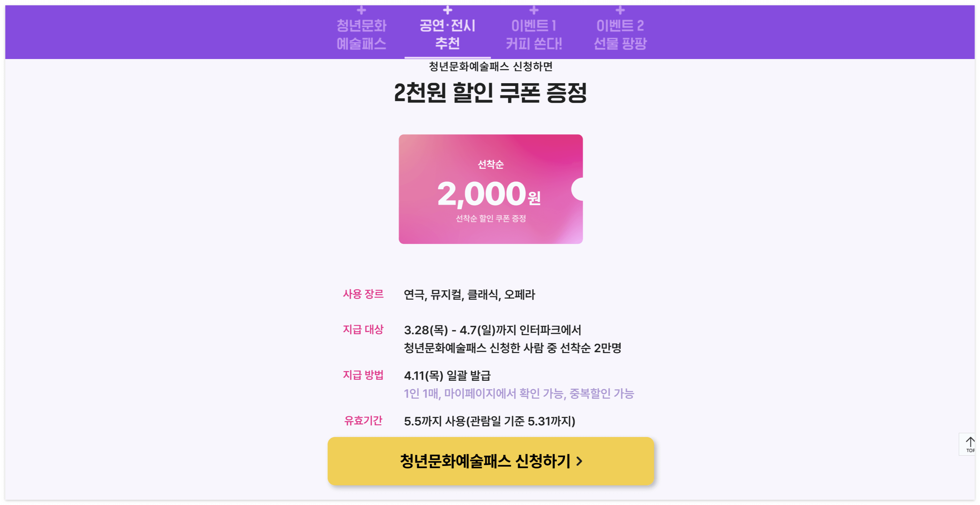Click the 청년문화예술패스 신청하기 button
This screenshot has height=505, width=980.
point(490,461)
